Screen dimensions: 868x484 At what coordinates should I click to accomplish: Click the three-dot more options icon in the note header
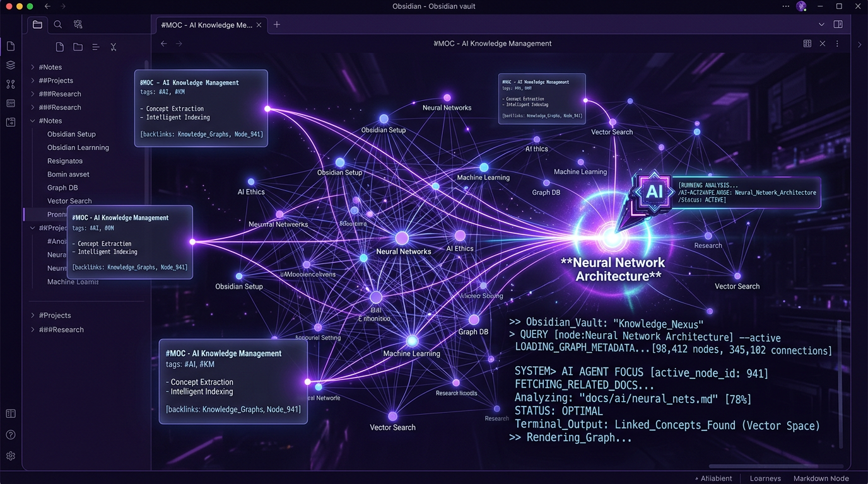point(837,44)
